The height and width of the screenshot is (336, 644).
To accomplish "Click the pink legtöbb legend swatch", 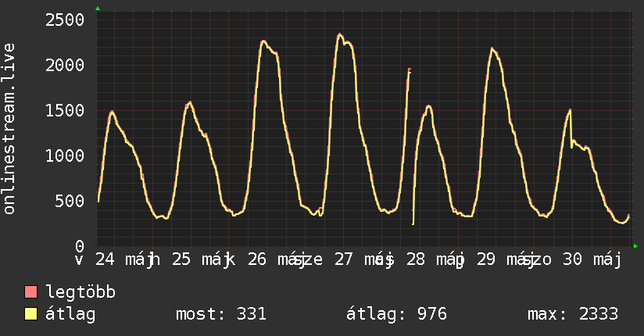I will point(30,292).
